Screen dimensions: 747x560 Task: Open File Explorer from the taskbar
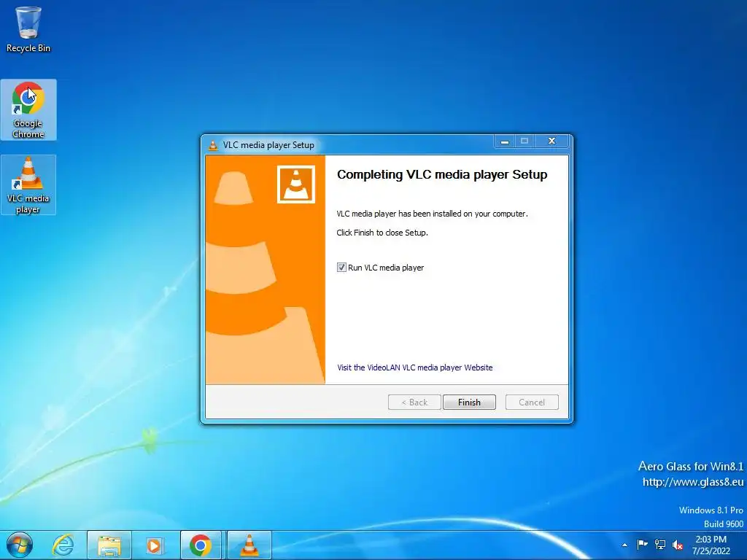point(109,545)
